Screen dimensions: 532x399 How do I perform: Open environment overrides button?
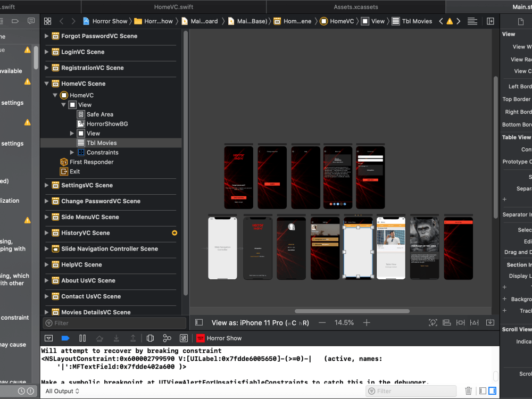pyautogui.click(x=184, y=338)
